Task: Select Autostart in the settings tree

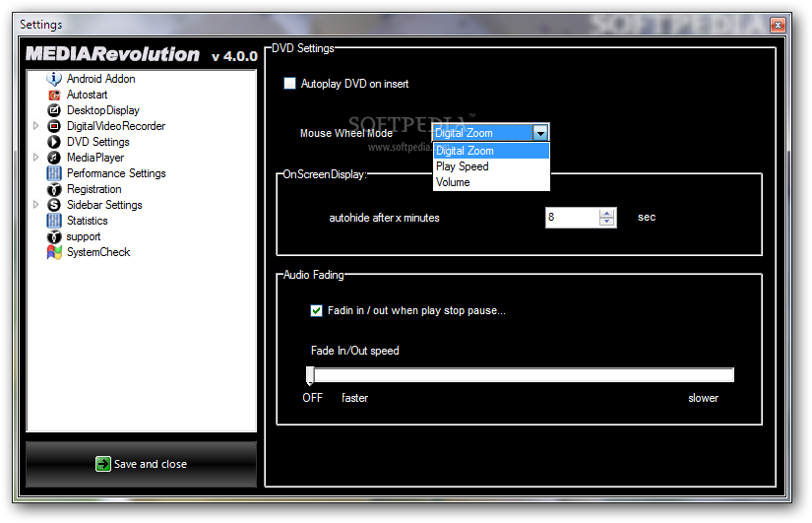Action: click(87, 95)
